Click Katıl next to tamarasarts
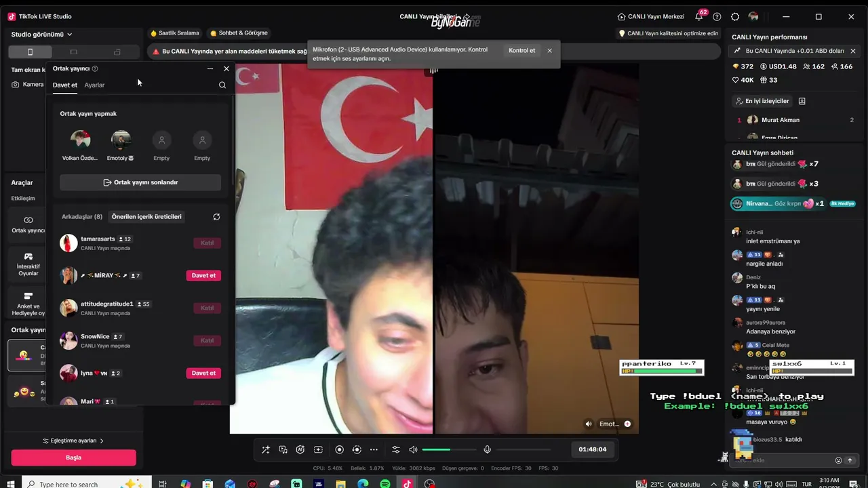Screen dimensions: 868x488 coord(208,243)
